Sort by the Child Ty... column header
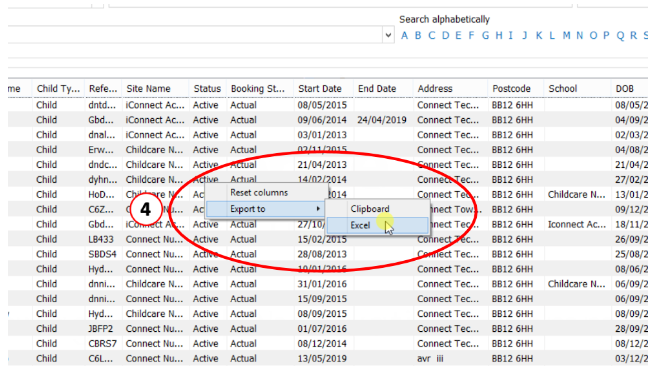668x371 pixels. tap(58, 89)
